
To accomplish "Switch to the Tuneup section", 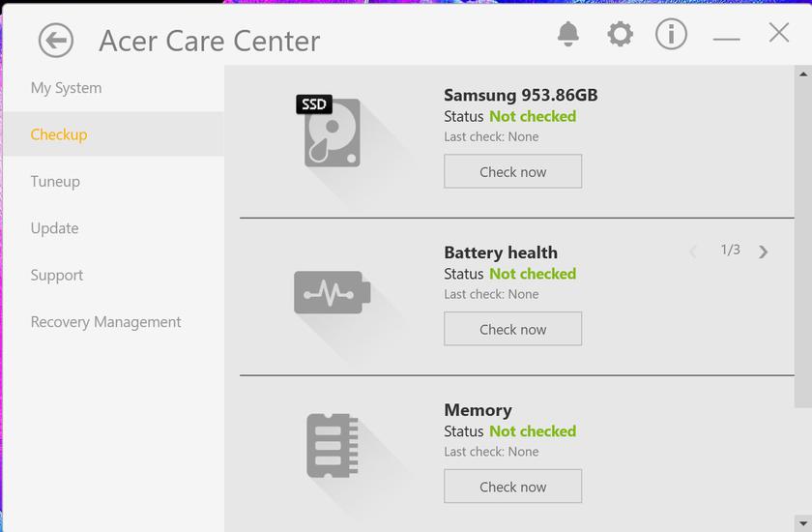I will pos(55,182).
